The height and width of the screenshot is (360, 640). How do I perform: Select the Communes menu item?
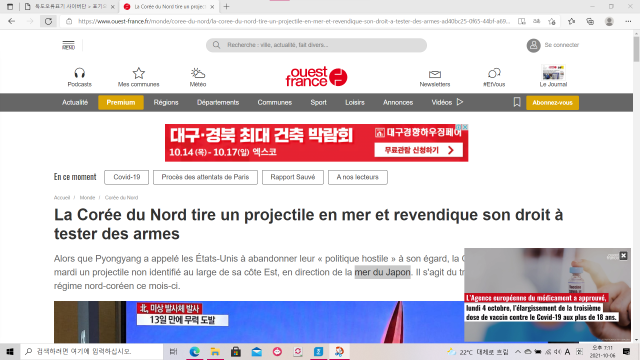tap(275, 102)
